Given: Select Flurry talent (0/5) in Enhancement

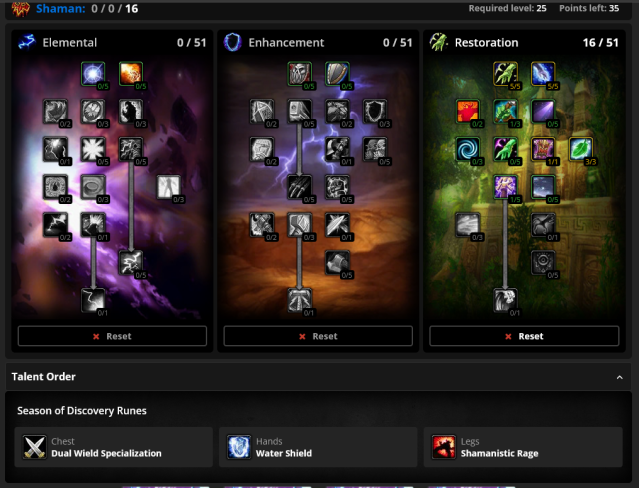Looking at the screenshot, I should click(x=300, y=187).
